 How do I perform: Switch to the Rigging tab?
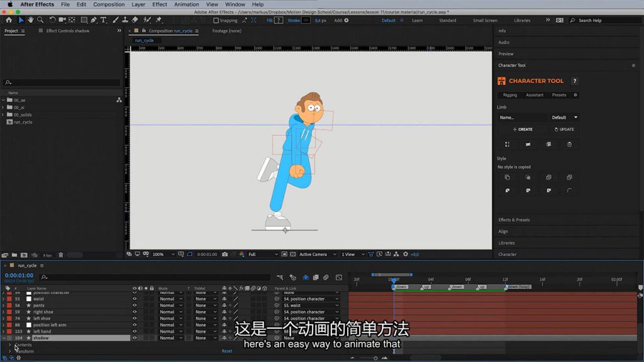[x=509, y=95]
